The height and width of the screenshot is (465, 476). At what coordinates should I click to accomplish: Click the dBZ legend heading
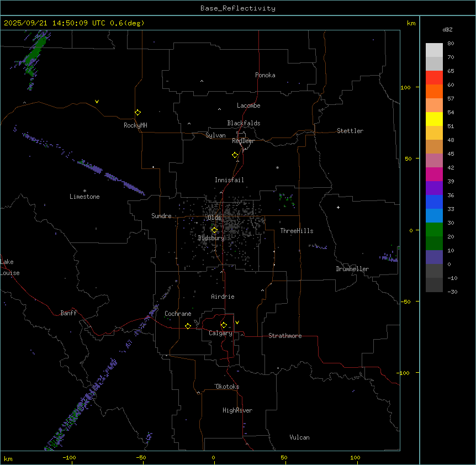(448, 29)
